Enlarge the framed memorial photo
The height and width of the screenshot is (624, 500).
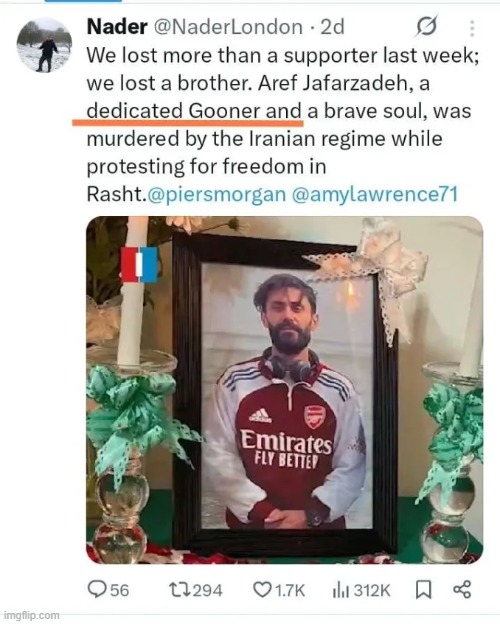(285, 390)
